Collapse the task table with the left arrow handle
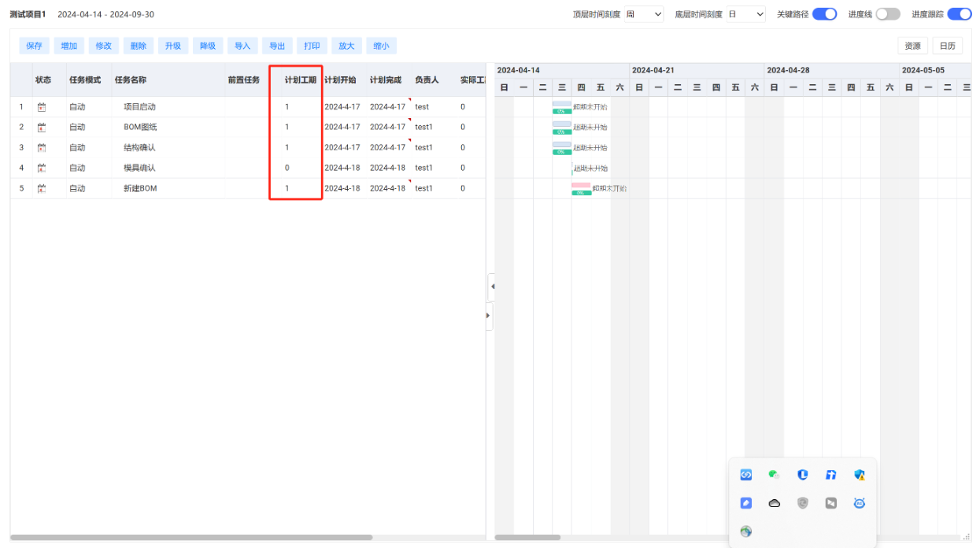The height and width of the screenshot is (548, 980). click(x=491, y=287)
